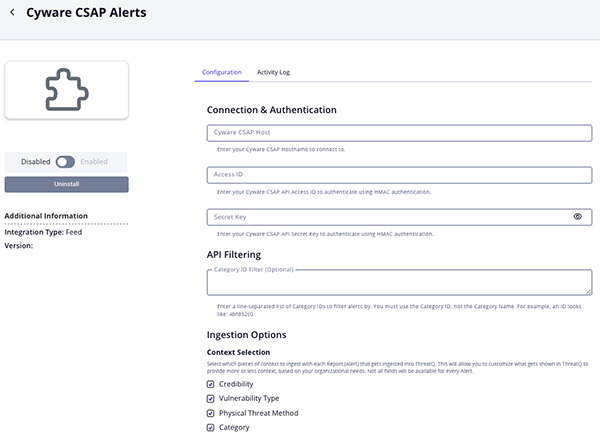The height and width of the screenshot is (435, 600).
Task: Click the puzzle piece integration icon
Action: click(x=67, y=90)
